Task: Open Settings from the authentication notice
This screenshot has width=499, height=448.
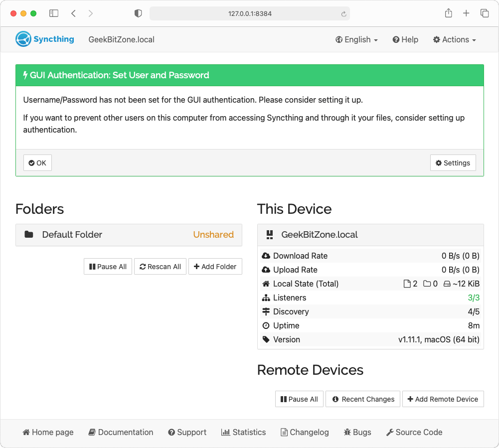Action: click(x=453, y=162)
